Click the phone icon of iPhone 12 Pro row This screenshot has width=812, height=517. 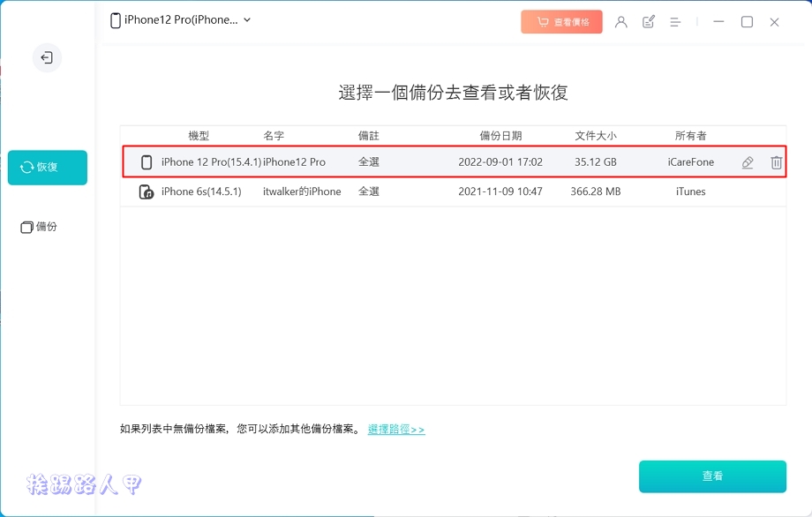(x=147, y=162)
